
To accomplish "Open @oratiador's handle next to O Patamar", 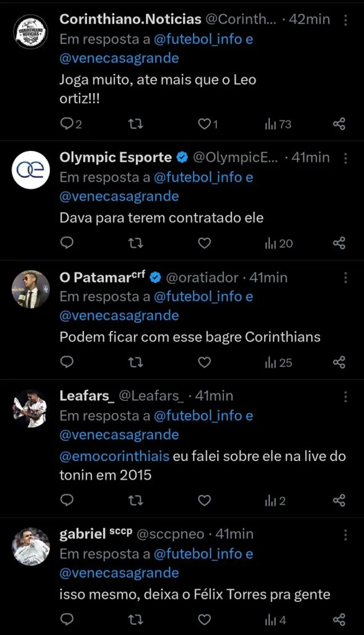I will pyautogui.click(x=202, y=276).
